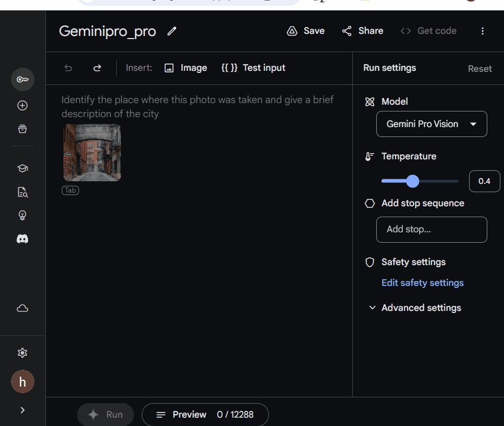504x426 pixels.
Task: Open the Discord community icon
Action: [22, 239]
